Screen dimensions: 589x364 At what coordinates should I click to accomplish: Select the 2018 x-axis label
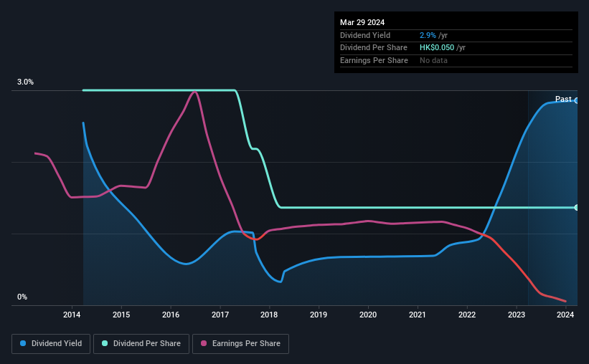pos(269,315)
